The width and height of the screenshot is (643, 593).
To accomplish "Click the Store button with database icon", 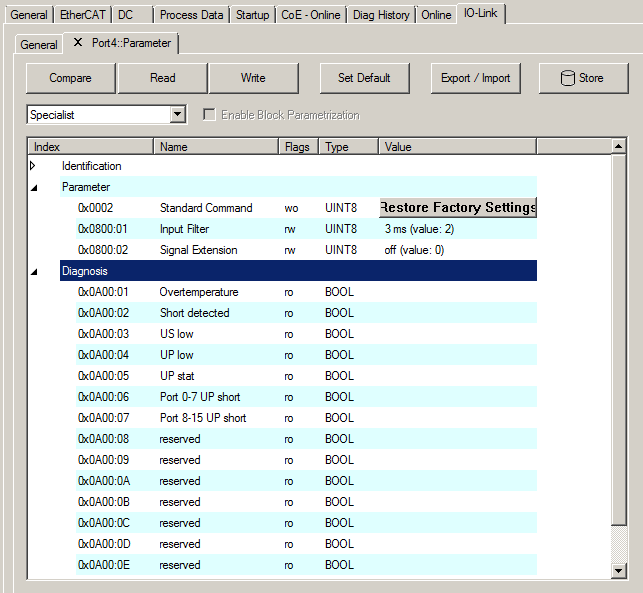I will (x=583, y=78).
